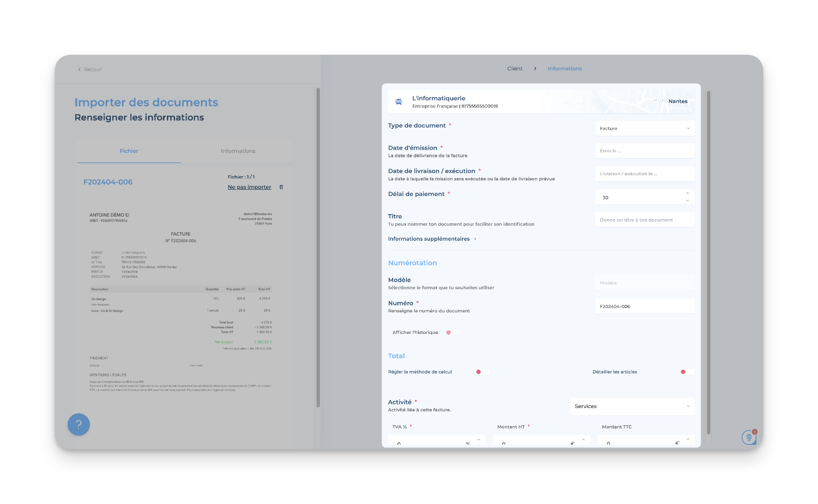Click the Retour back arrow
Image resolution: width=818 pixels, height=504 pixels.
pos(80,69)
